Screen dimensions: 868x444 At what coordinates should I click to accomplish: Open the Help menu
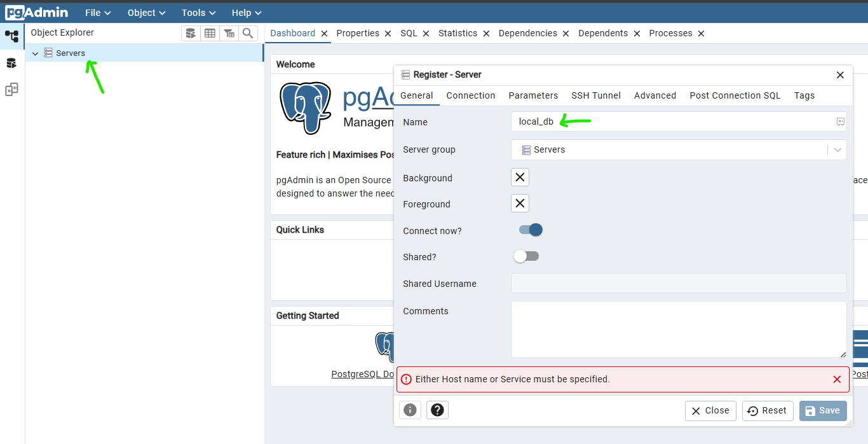(247, 13)
